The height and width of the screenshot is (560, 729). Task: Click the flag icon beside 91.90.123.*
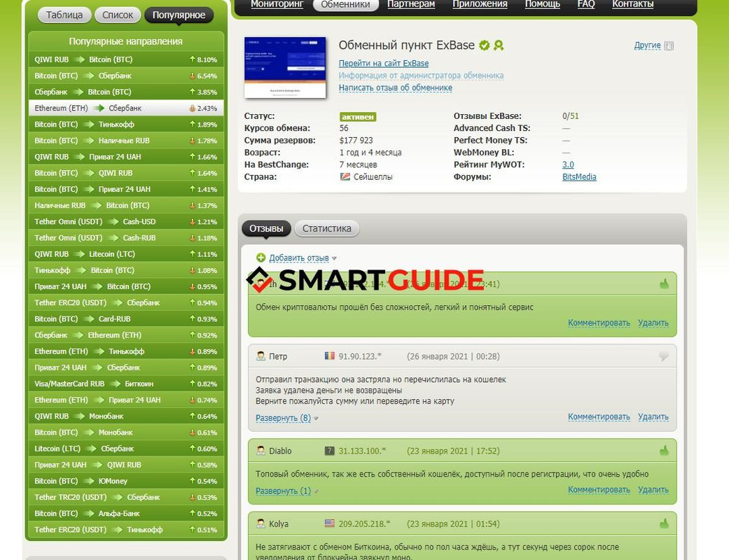pos(329,356)
